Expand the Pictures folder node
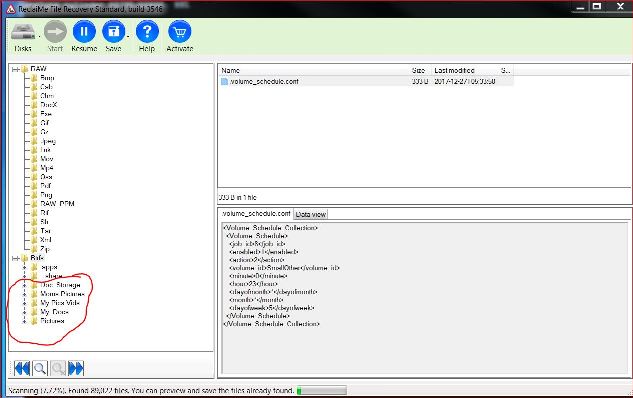This screenshot has width=633, height=398. tap(25, 321)
